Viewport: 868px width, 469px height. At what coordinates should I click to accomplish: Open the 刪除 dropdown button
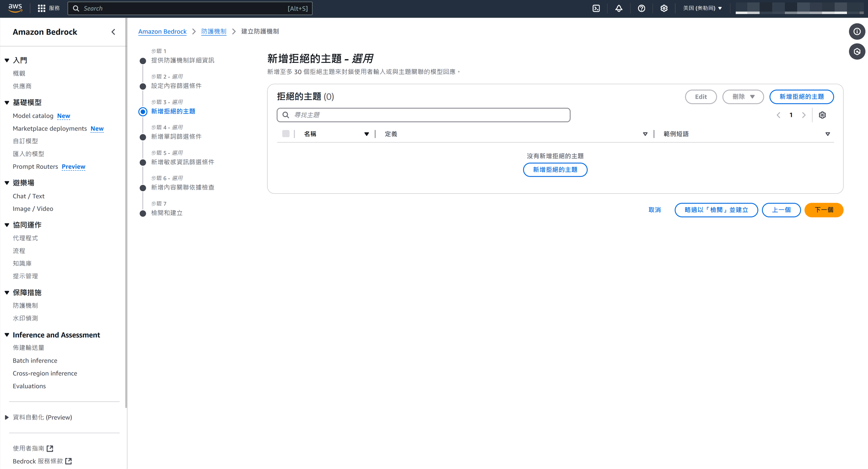[x=743, y=97]
